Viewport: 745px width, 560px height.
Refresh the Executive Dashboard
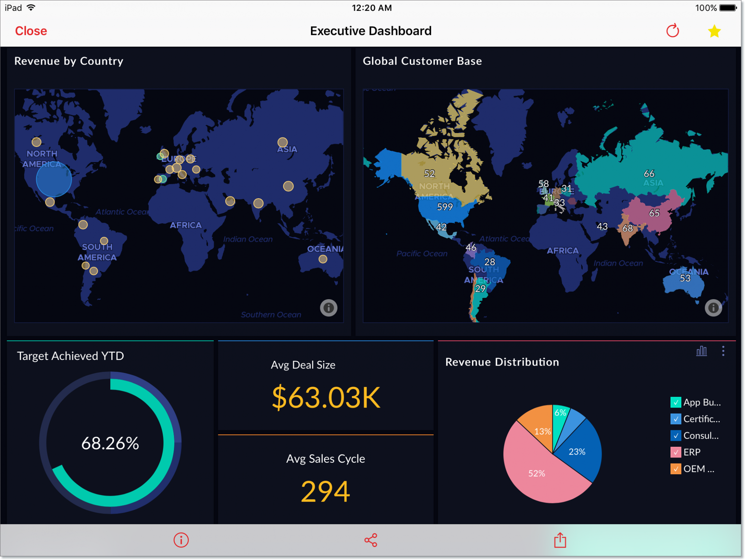click(673, 31)
